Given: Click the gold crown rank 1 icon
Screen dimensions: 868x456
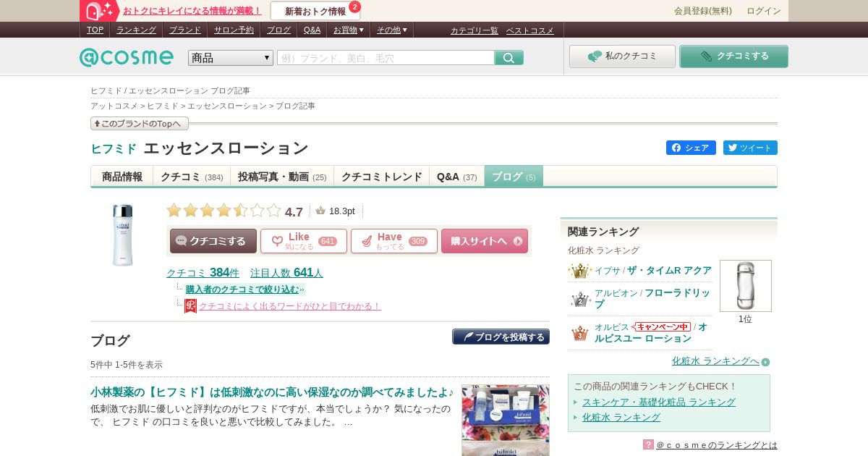Looking at the screenshot, I should coord(580,271).
